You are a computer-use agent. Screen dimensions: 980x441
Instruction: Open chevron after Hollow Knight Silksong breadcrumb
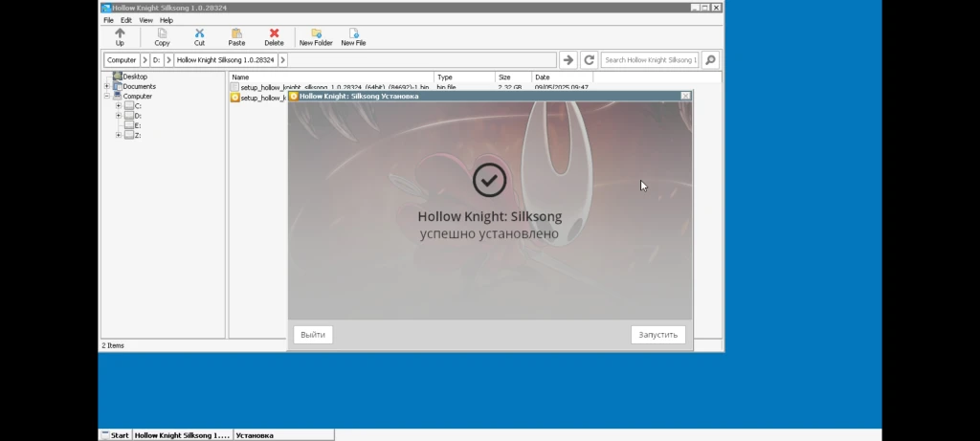pyautogui.click(x=282, y=60)
